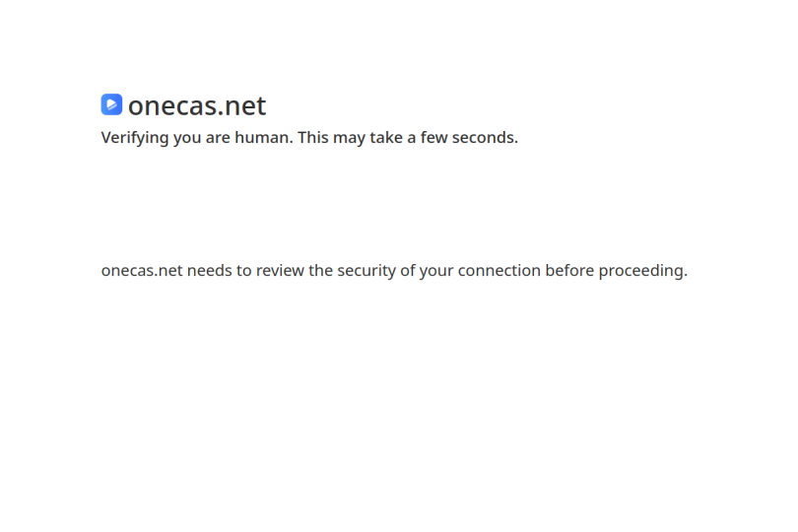Click the word "take" in the subtitle
798x532 pixels.
(x=386, y=138)
